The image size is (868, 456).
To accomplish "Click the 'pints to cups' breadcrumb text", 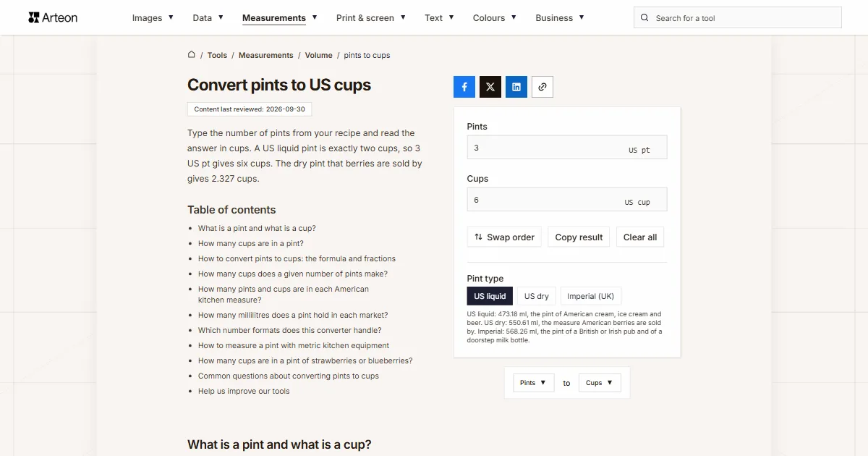I will [x=367, y=55].
